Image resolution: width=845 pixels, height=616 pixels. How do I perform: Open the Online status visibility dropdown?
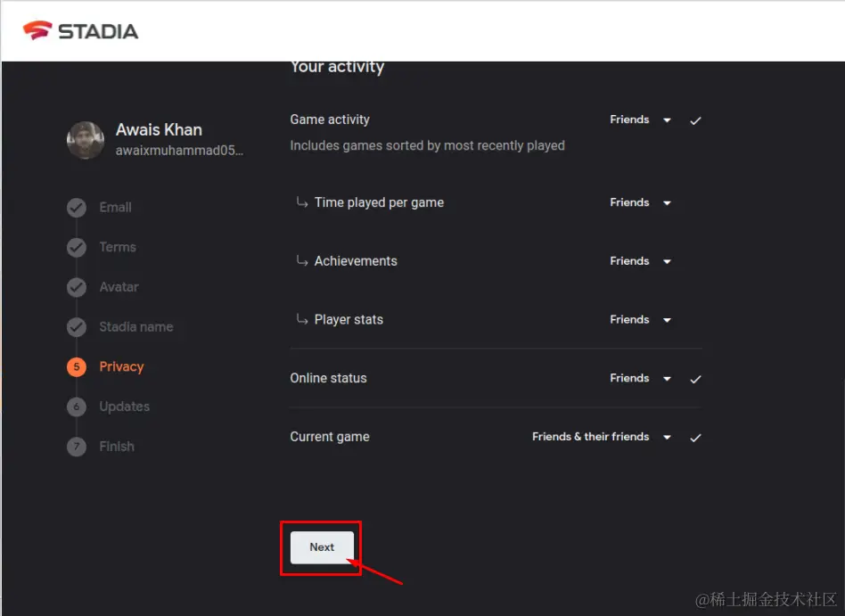[640, 378]
